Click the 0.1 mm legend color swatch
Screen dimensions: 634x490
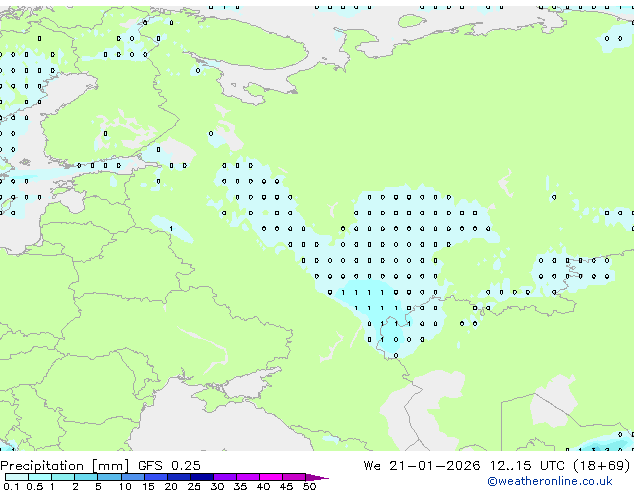17,477
